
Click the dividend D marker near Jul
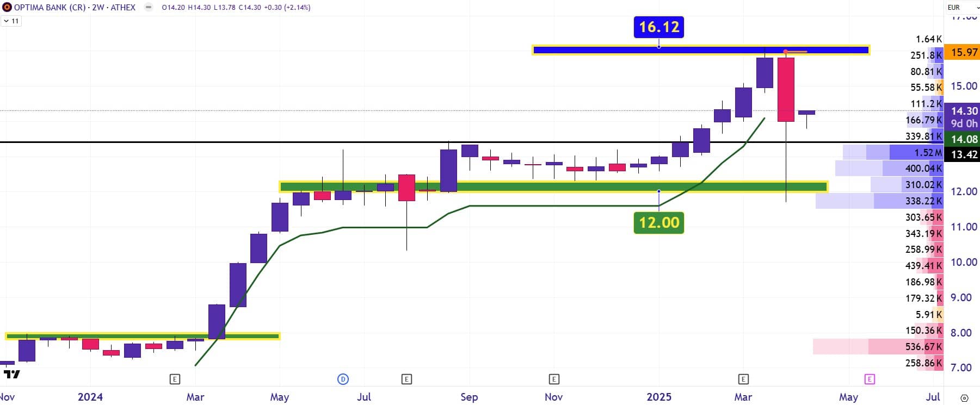tap(343, 379)
